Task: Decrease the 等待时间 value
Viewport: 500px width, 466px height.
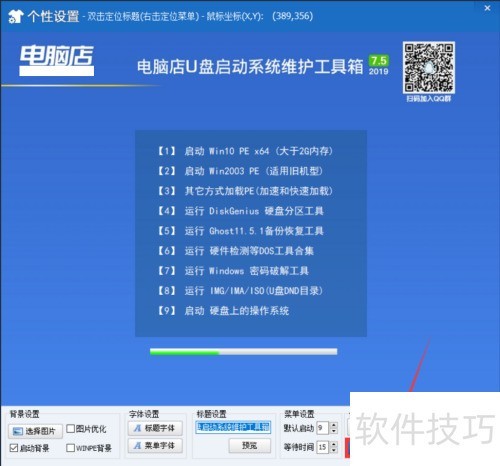Action: point(334,450)
